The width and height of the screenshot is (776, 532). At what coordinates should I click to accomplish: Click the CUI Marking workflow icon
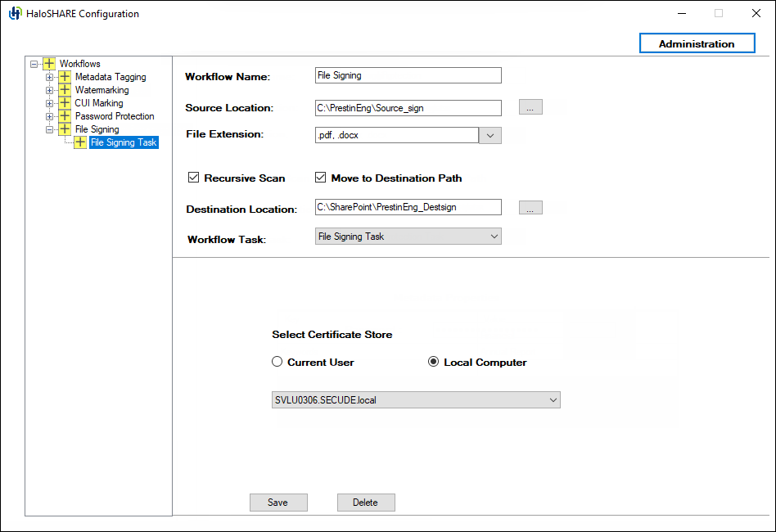[x=64, y=102]
